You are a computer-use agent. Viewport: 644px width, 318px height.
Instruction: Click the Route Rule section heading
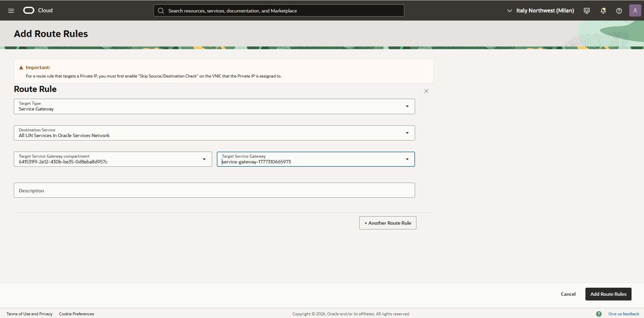click(x=35, y=89)
